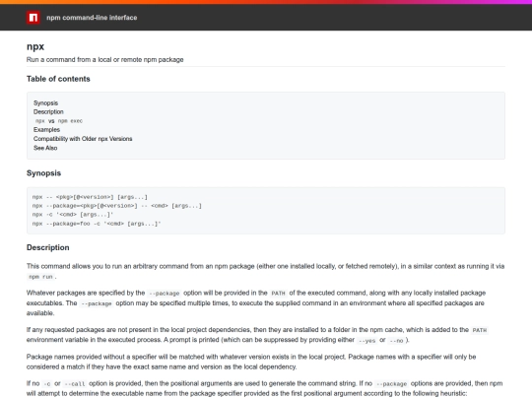Click code line npx --package=foo -c '<cmd> [args...]'
532x399 pixels.
(x=97, y=224)
